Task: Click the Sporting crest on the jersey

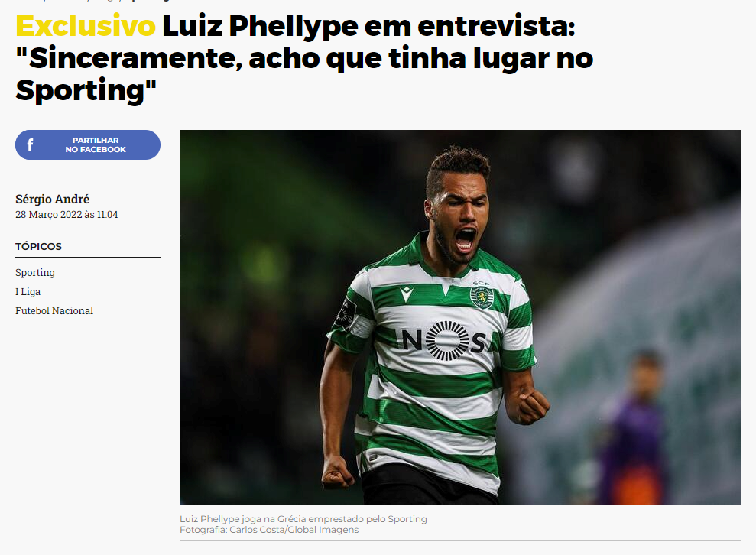Action: 482,296
